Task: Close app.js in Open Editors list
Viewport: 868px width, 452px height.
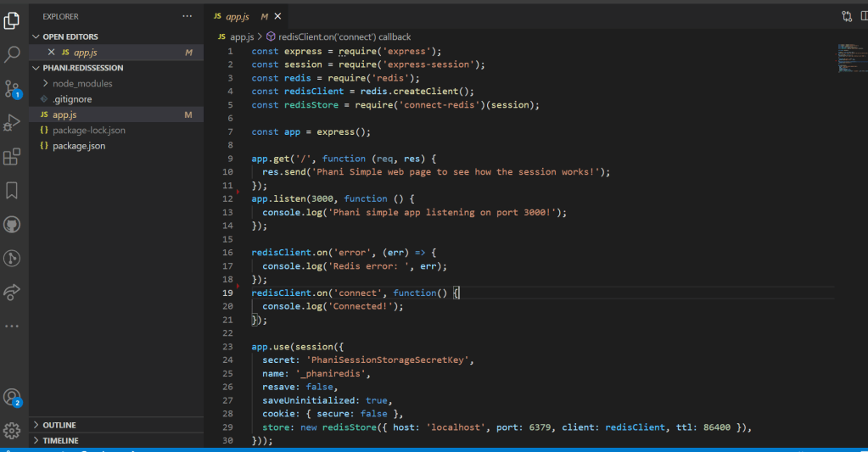Action: [x=52, y=53]
